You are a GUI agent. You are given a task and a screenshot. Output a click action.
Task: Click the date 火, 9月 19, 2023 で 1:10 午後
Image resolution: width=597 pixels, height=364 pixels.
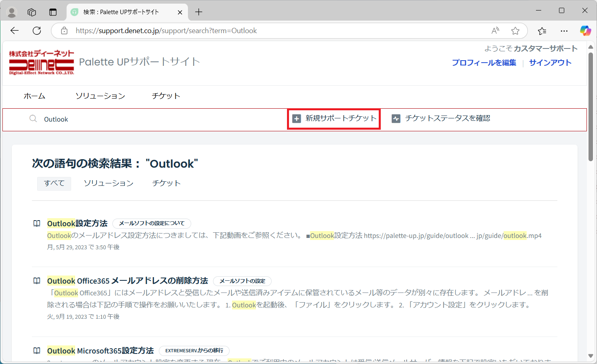click(x=83, y=317)
